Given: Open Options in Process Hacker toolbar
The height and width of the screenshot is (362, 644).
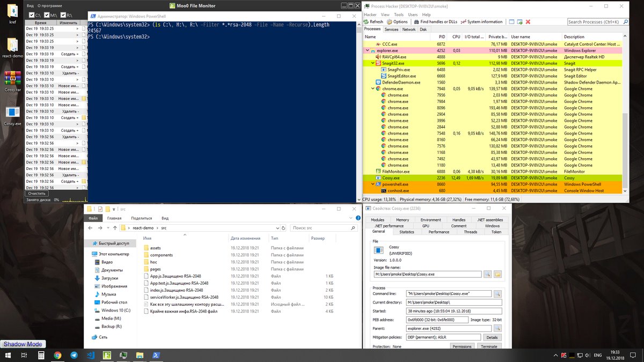Looking at the screenshot, I should [397, 22].
